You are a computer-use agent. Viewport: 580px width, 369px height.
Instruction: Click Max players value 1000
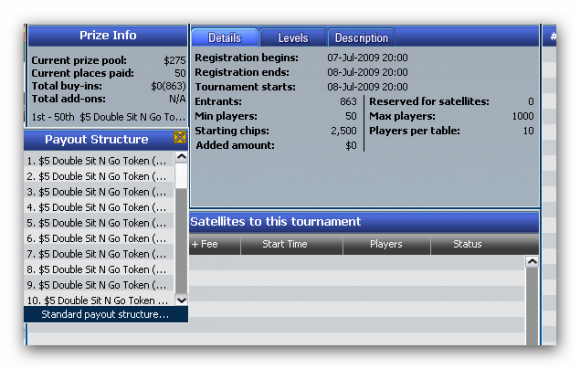(523, 116)
